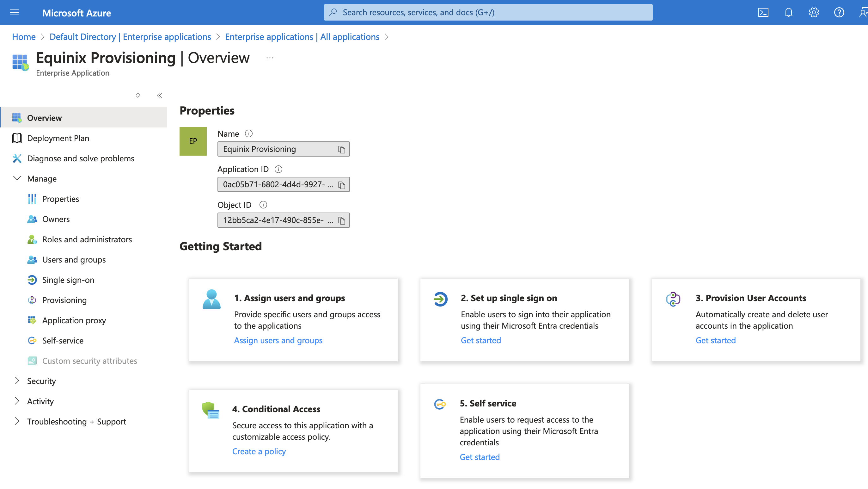Open the notifications bell
Image resolution: width=868 pixels, height=489 pixels.
(788, 12)
